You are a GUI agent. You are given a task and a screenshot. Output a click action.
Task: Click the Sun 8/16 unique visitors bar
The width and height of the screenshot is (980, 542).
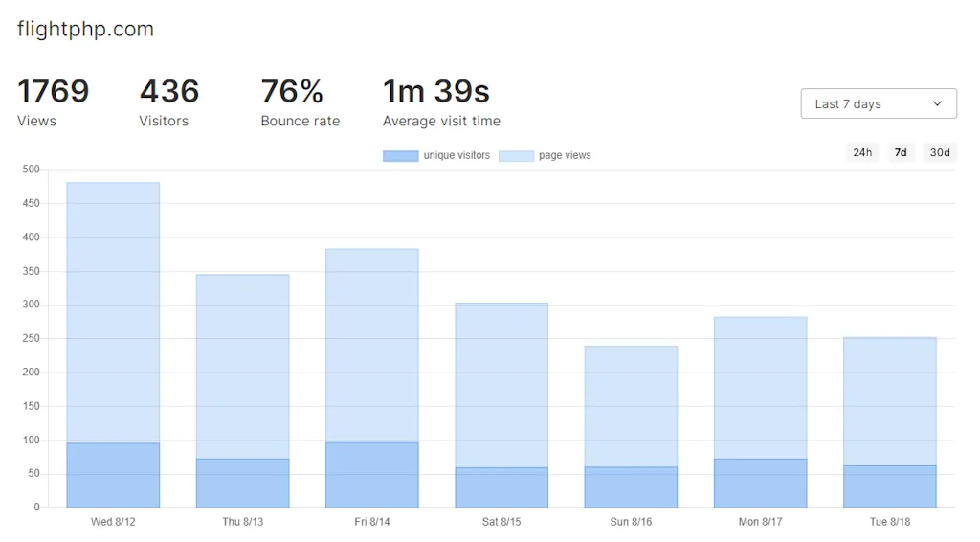point(631,487)
